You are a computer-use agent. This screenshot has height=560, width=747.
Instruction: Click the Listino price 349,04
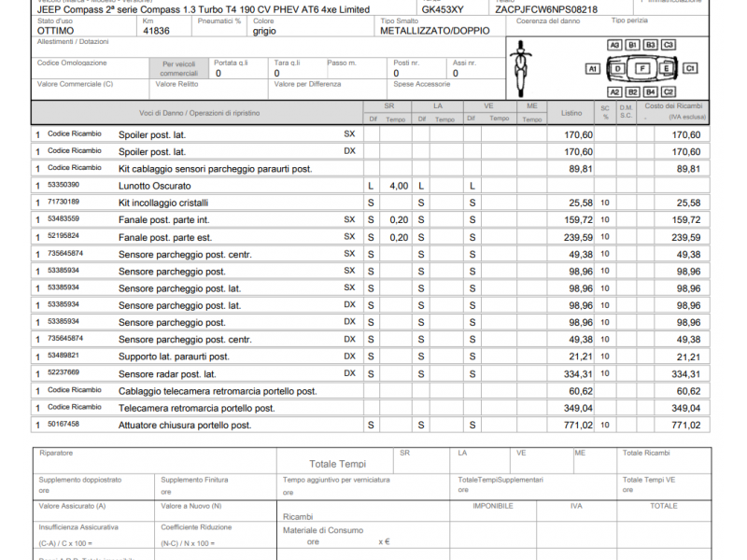(x=578, y=409)
